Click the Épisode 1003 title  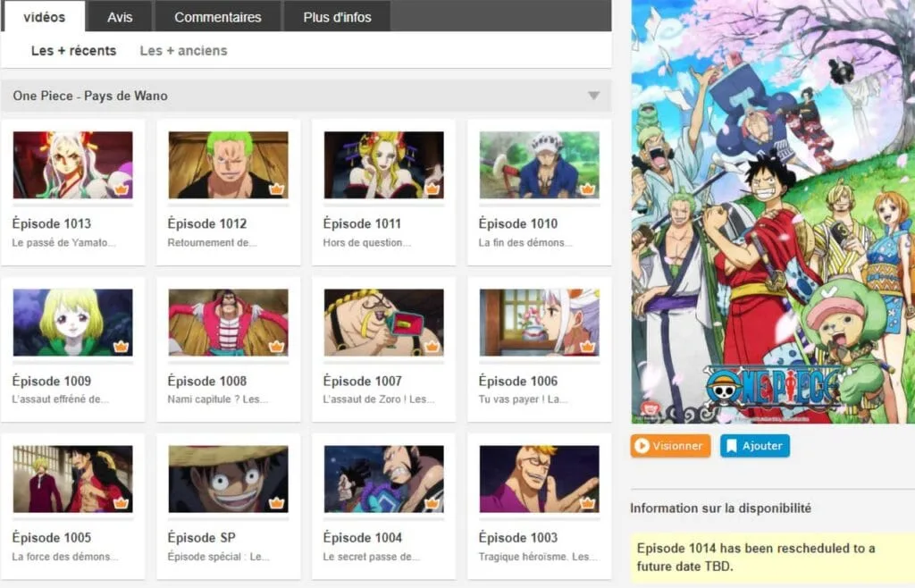tap(518, 537)
